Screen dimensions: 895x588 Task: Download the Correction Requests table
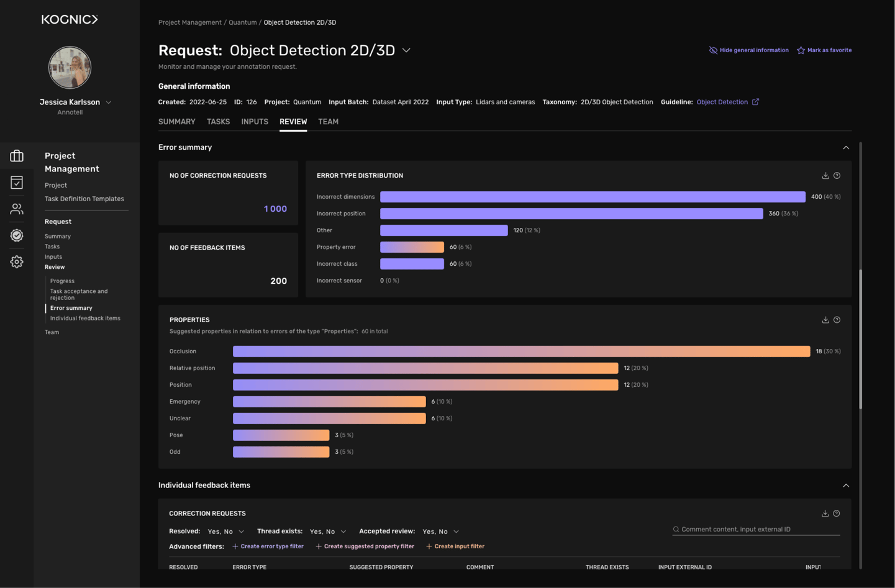coord(825,513)
